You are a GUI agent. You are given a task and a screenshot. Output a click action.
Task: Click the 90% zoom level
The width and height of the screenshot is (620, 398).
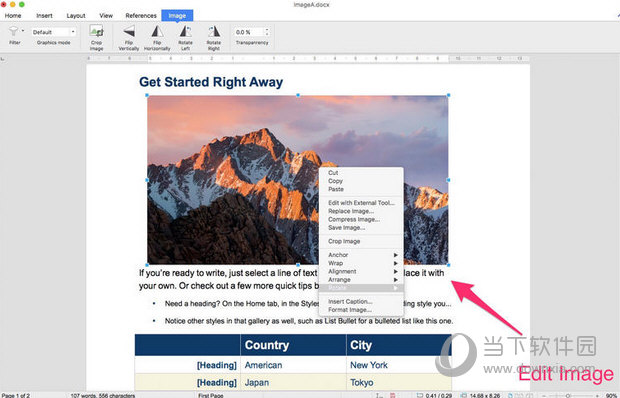tap(611, 395)
